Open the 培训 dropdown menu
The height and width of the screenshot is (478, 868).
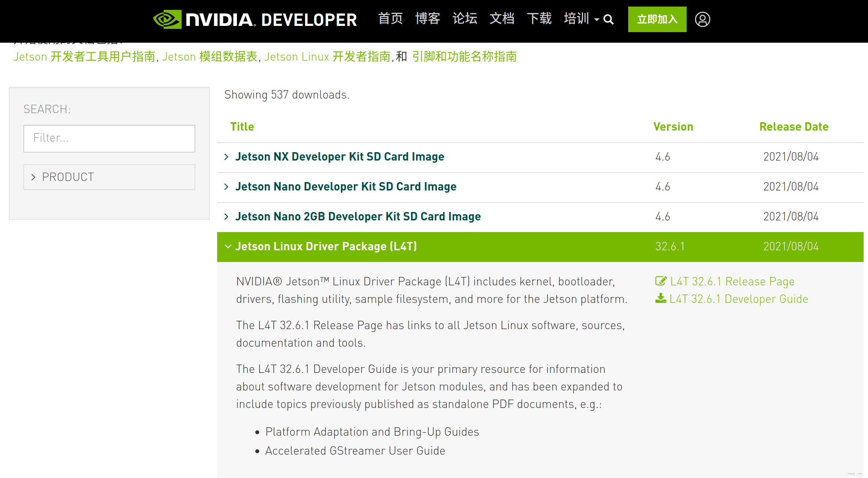[x=581, y=19]
